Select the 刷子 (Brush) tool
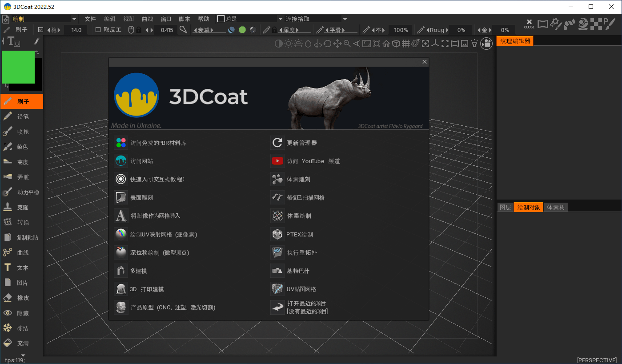This screenshot has width=622, height=364. [x=22, y=101]
